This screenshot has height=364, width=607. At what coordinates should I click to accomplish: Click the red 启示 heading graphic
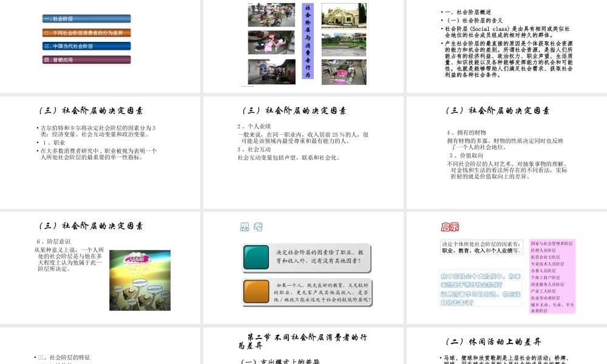point(449,226)
